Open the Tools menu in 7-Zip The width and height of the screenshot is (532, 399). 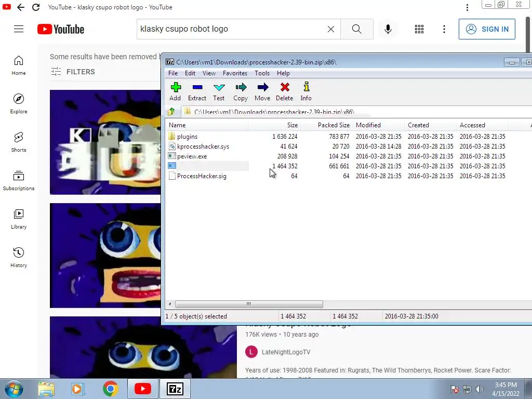pos(262,73)
